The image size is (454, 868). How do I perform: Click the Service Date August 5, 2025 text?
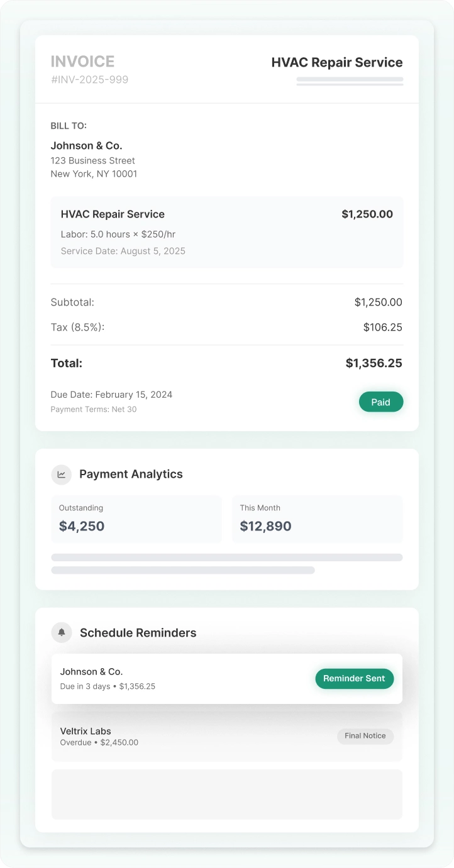coord(123,251)
